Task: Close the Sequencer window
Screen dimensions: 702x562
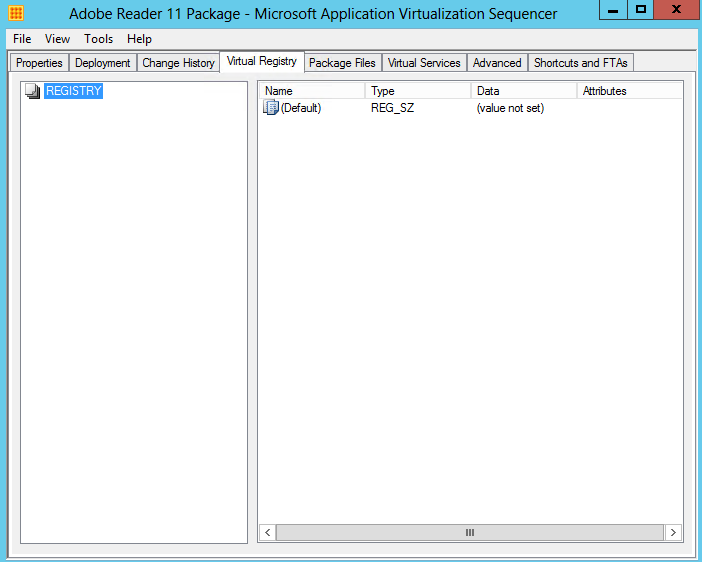Action: tap(676, 10)
